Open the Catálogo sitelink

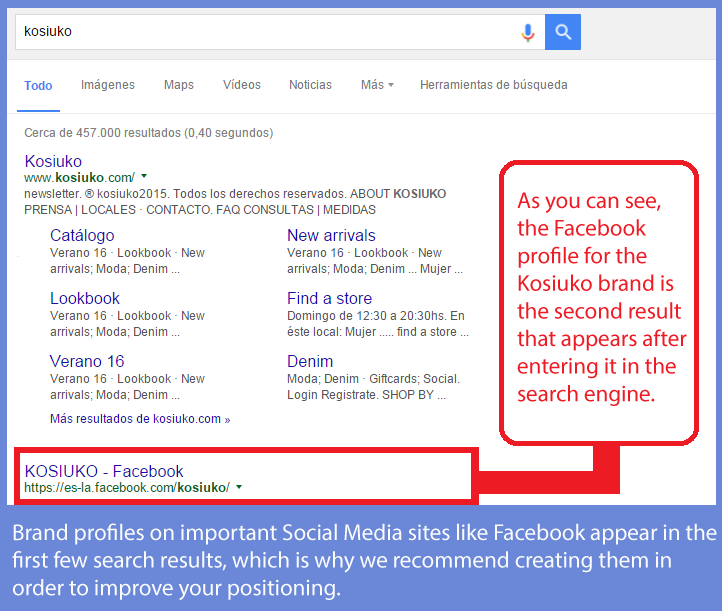(x=82, y=235)
